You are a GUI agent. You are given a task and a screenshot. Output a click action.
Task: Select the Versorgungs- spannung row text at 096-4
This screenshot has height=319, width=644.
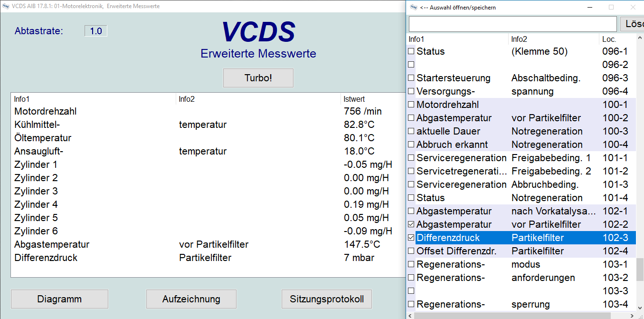[521, 91]
